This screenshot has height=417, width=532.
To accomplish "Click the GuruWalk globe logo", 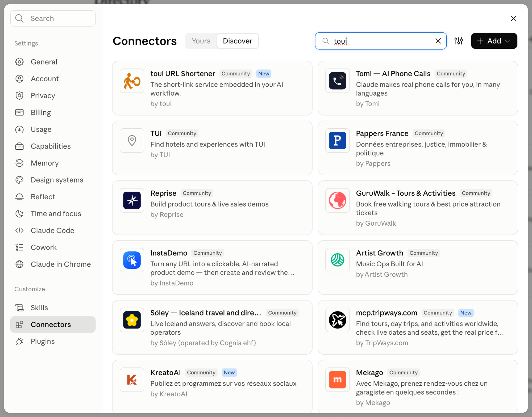I will pyautogui.click(x=338, y=200).
